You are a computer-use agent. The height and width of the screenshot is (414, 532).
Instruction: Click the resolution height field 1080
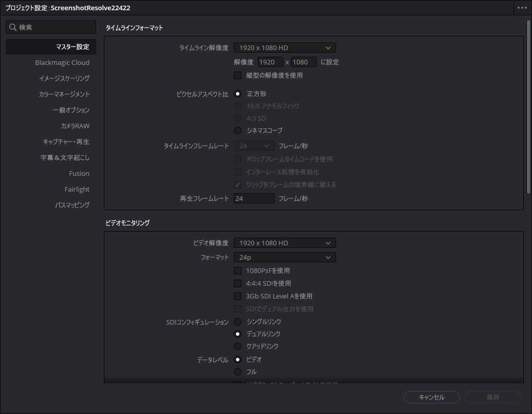point(303,62)
